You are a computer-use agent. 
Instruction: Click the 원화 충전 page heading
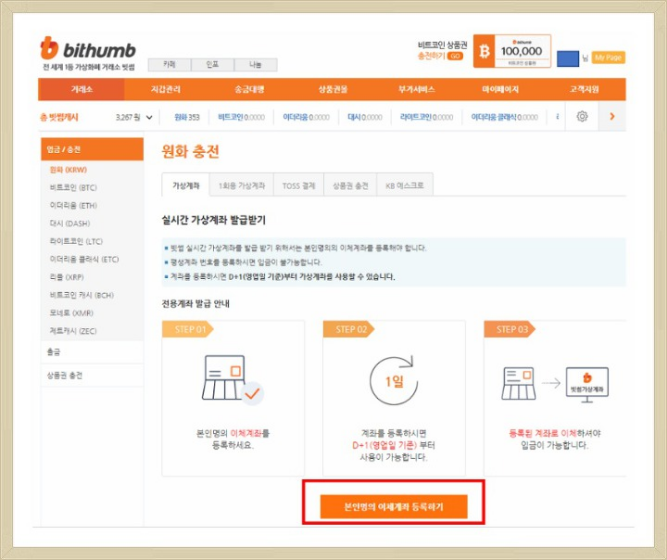[190, 151]
